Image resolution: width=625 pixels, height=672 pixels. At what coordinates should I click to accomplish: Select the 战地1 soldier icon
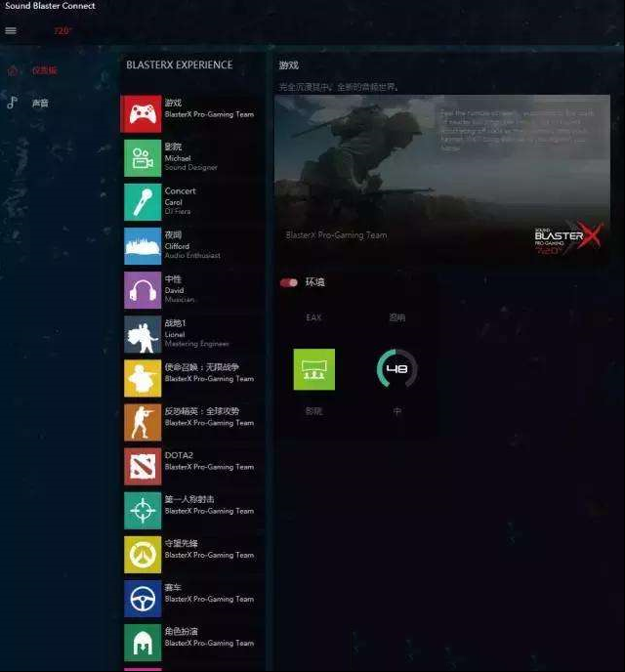coord(143,334)
